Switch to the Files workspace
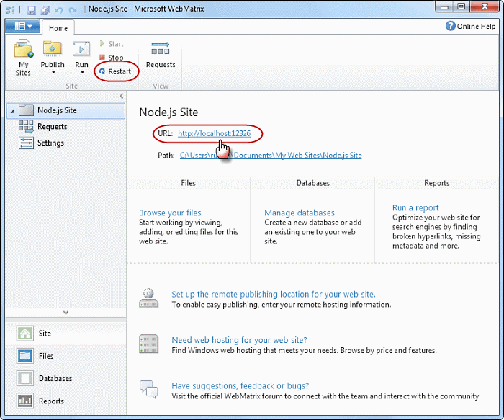This screenshot has height=420, width=504. pyautogui.click(x=45, y=356)
